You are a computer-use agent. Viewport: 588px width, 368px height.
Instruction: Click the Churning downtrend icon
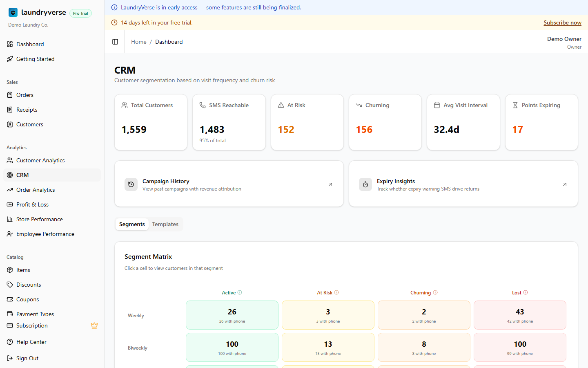[x=359, y=105]
